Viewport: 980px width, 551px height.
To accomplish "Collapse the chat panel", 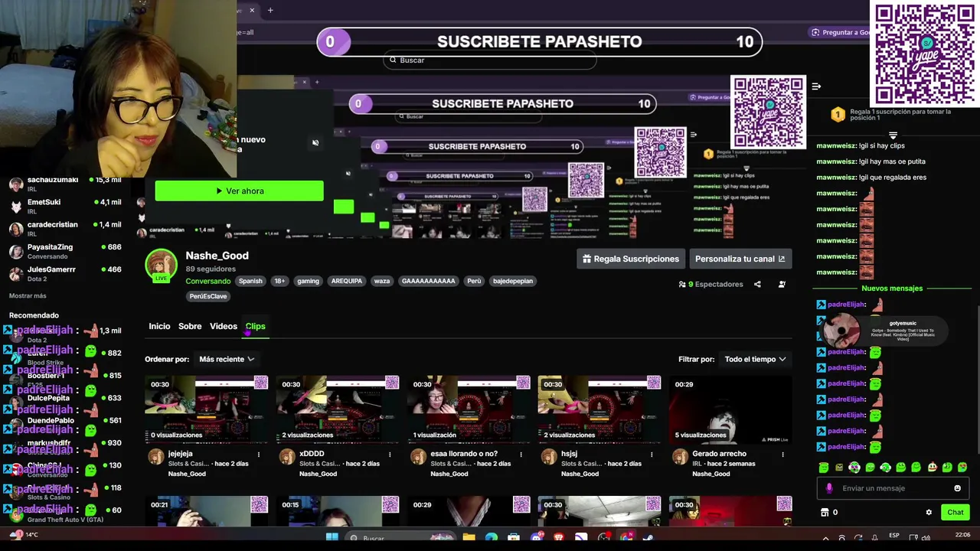I will (x=816, y=86).
